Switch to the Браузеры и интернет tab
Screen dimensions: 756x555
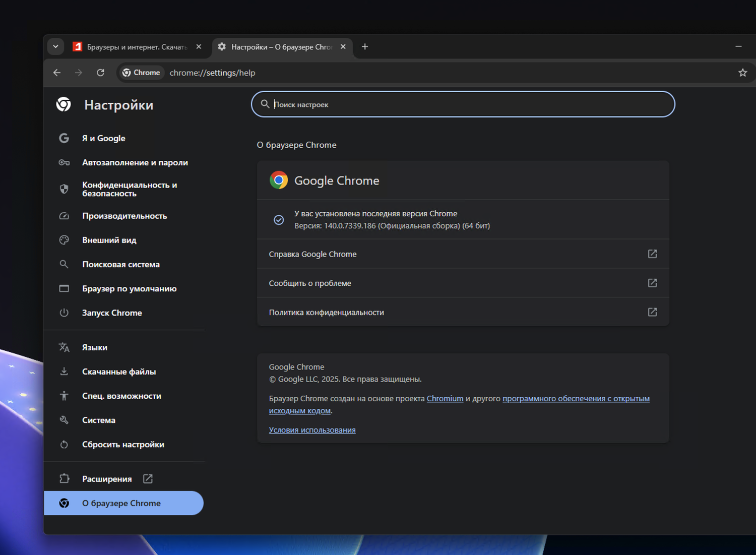[x=137, y=47]
